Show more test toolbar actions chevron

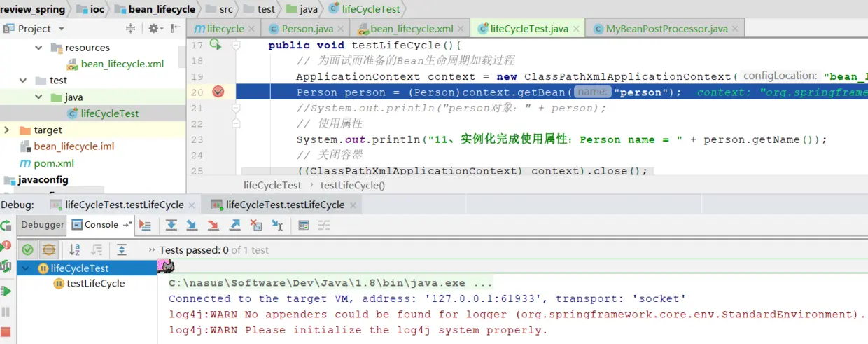[152, 250]
